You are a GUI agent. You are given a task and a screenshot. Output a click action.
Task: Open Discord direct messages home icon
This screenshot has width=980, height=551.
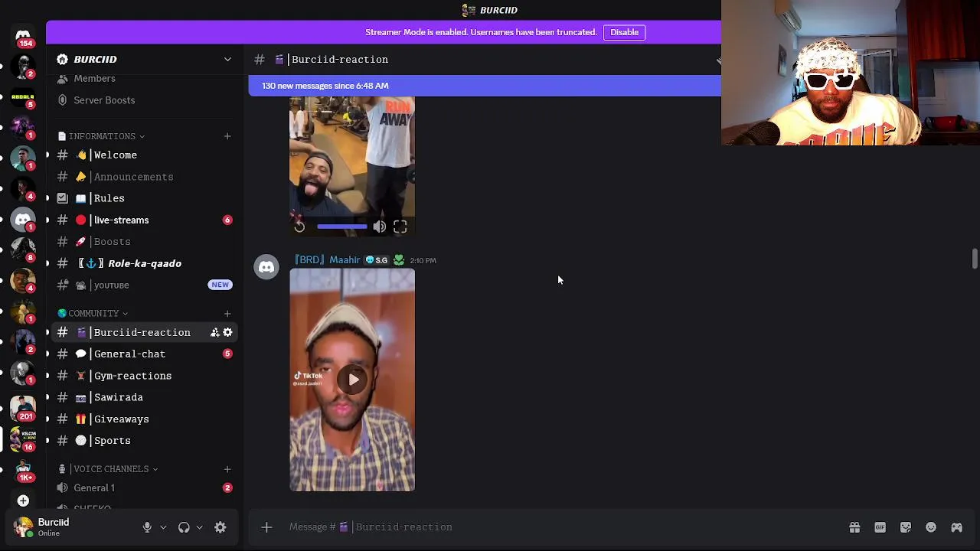point(23,35)
